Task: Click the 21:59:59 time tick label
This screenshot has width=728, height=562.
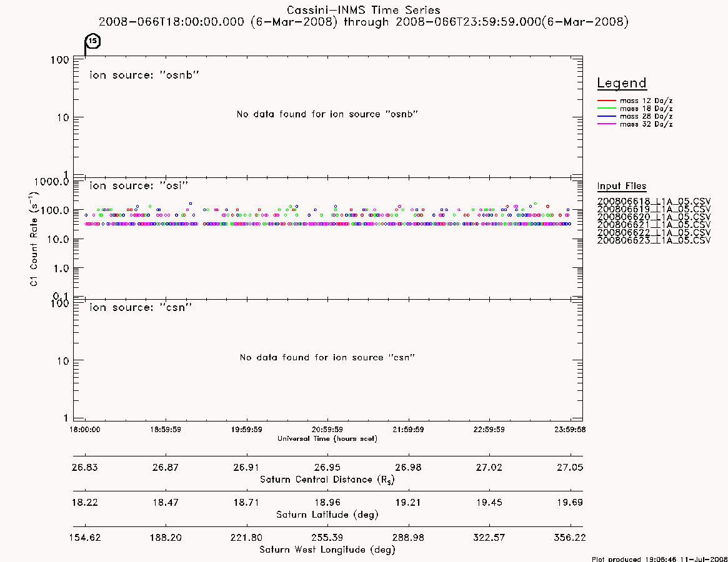Action: tap(408, 430)
